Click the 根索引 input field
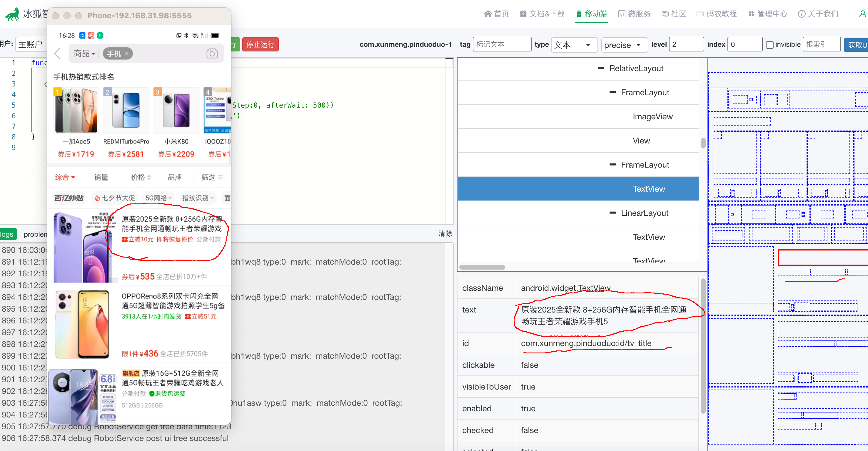 pyautogui.click(x=822, y=44)
